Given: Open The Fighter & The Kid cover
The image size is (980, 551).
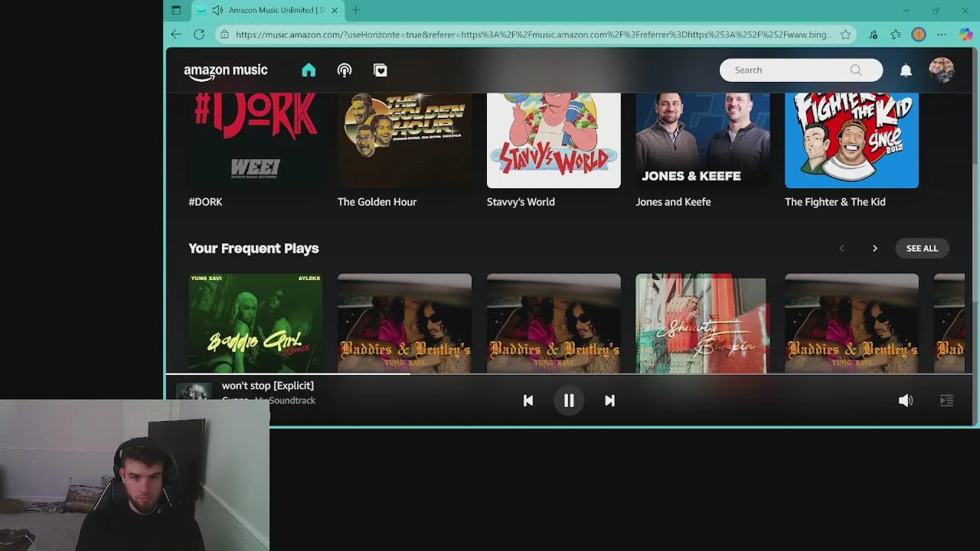Looking at the screenshot, I should pos(851,140).
